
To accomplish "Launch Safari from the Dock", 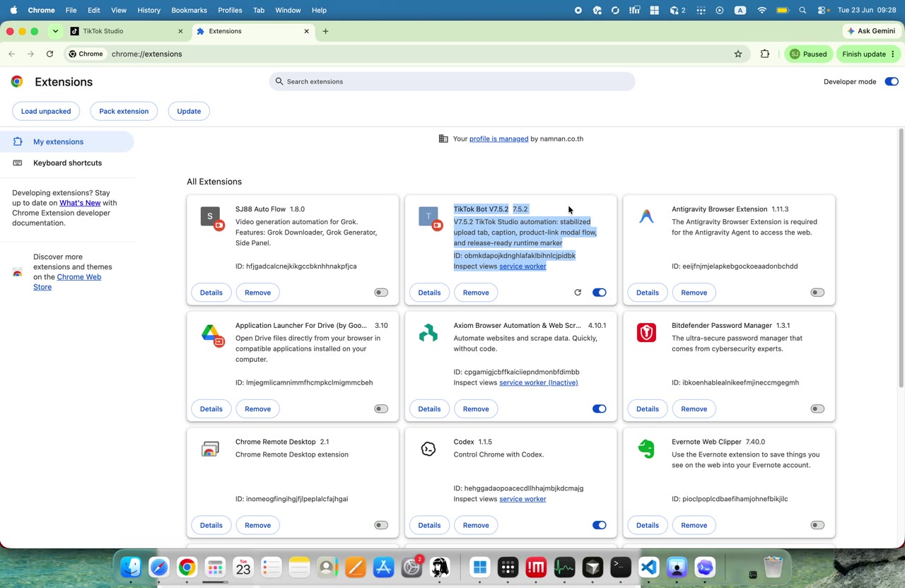I will 159,567.
